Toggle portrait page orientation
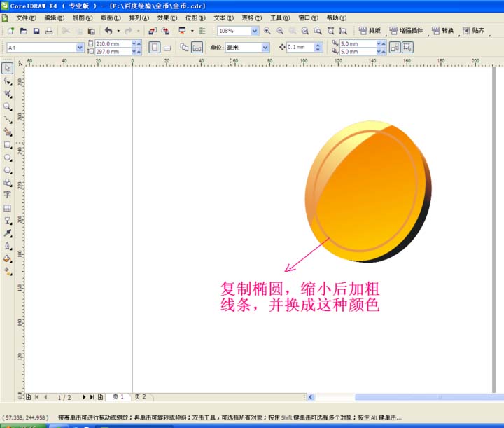504x428 pixels. (155, 48)
